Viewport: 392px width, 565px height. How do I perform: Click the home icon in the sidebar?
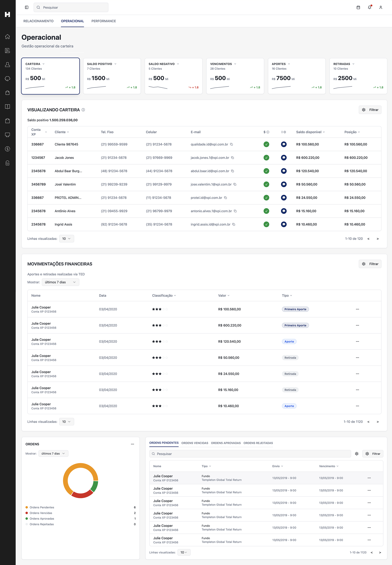[8, 37]
